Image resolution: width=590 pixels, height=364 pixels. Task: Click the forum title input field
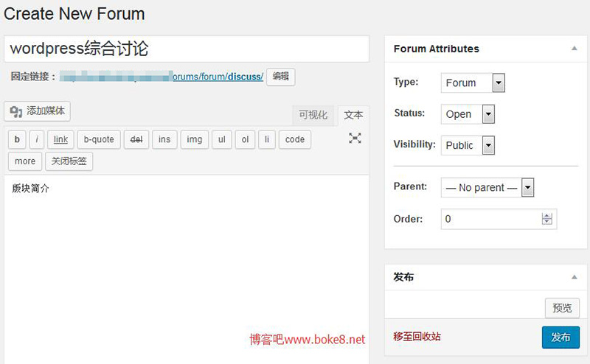pos(187,49)
